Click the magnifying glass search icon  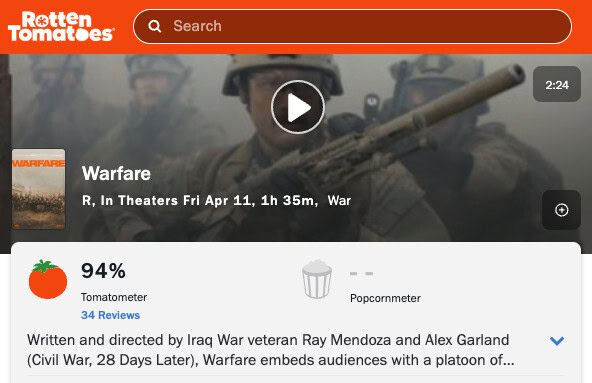[x=154, y=26]
